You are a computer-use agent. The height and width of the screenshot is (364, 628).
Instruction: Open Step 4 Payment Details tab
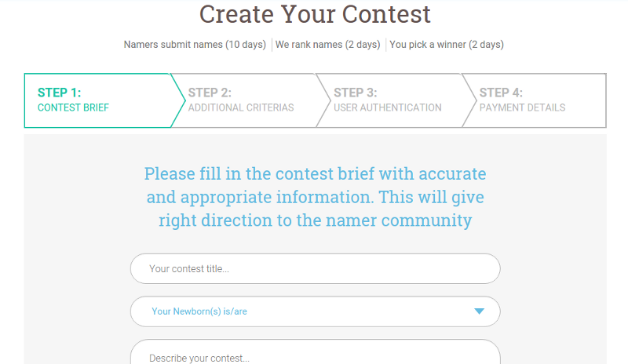[x=535, y=100]
